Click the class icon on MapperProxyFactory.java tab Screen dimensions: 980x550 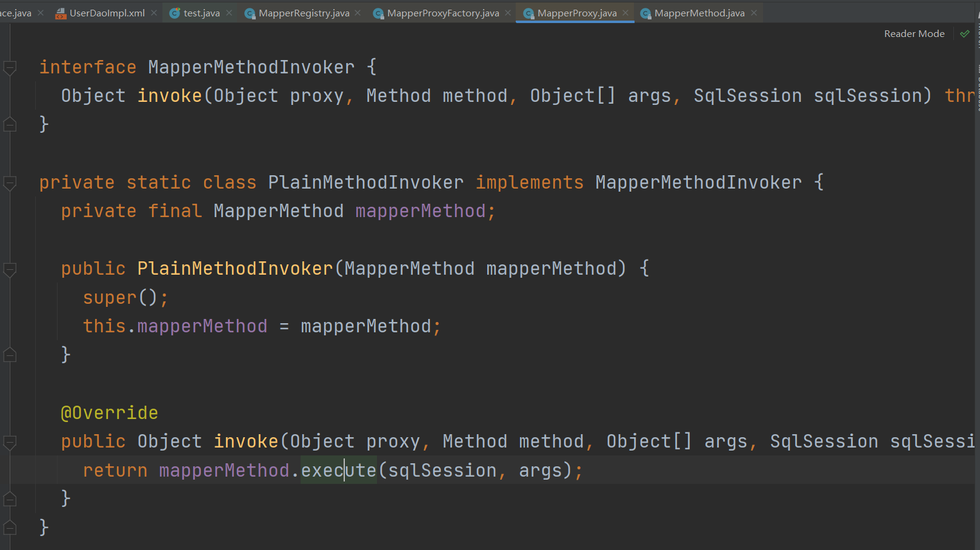tap(378, 13)
